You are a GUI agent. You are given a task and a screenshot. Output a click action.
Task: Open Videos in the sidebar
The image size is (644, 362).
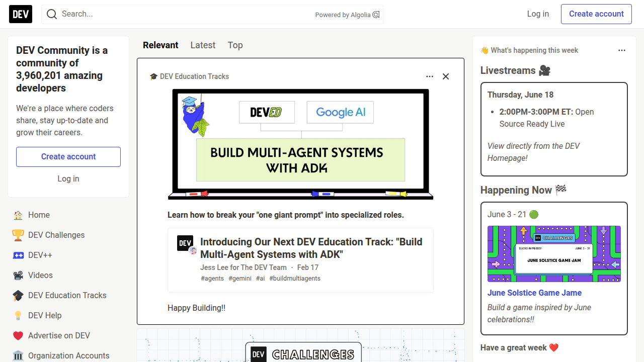(x=68, y=276)
